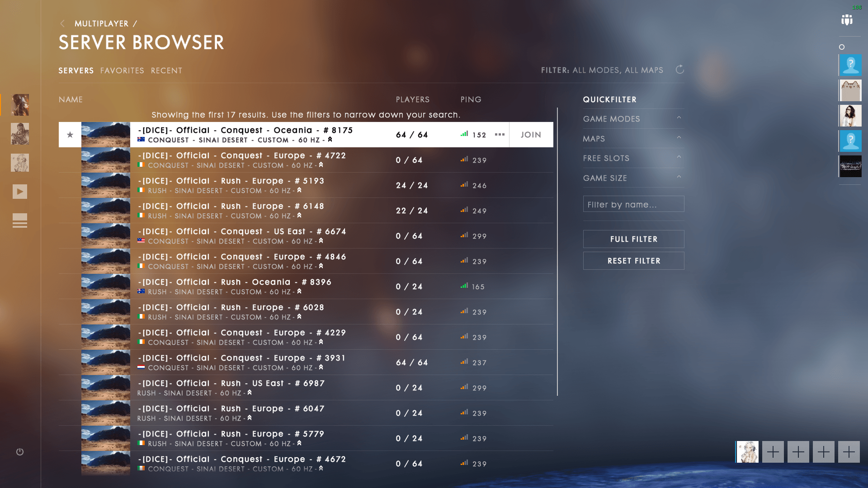Select the Conquest Europe #4229 server row

point(306,337)
